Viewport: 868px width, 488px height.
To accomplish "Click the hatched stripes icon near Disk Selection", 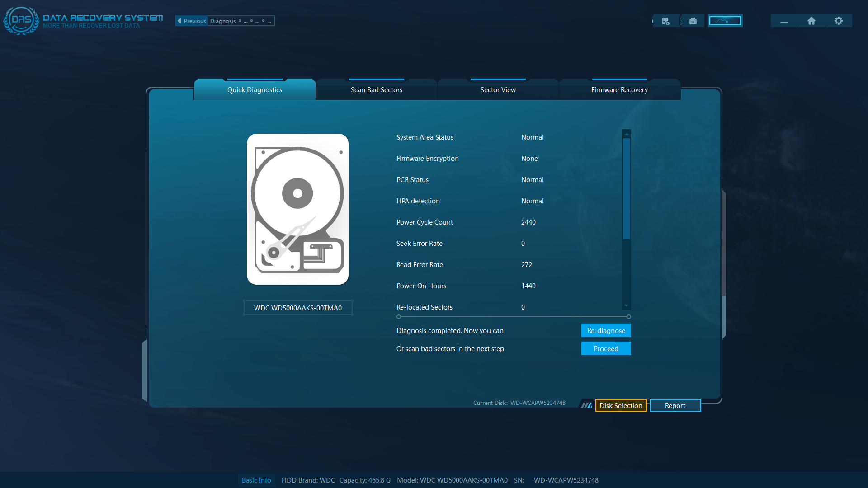I will [x=586, y=405].
